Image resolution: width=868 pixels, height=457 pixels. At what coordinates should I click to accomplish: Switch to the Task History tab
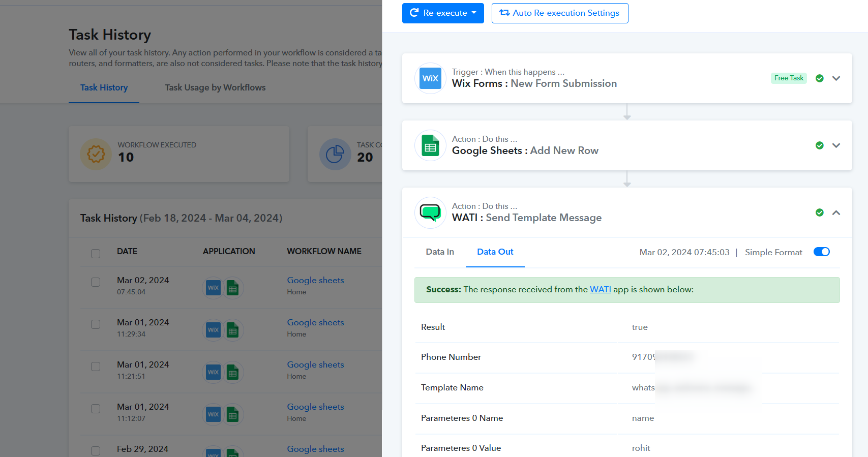104,87
